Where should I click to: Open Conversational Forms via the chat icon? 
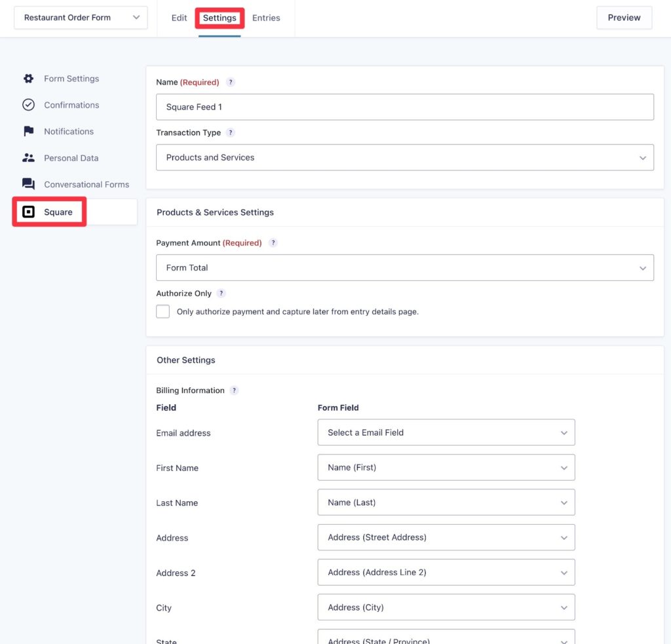click(x=29, y=184)
